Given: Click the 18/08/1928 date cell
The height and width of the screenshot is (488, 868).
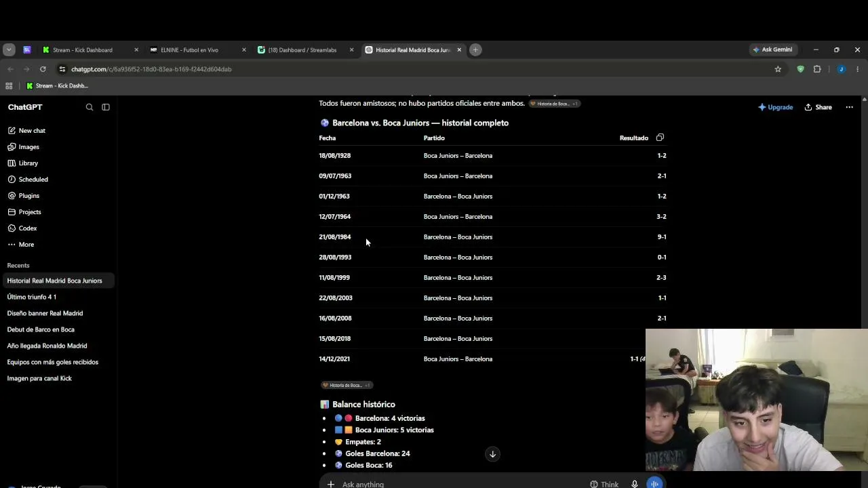Looking at the screenshot, I should (335, 156).
